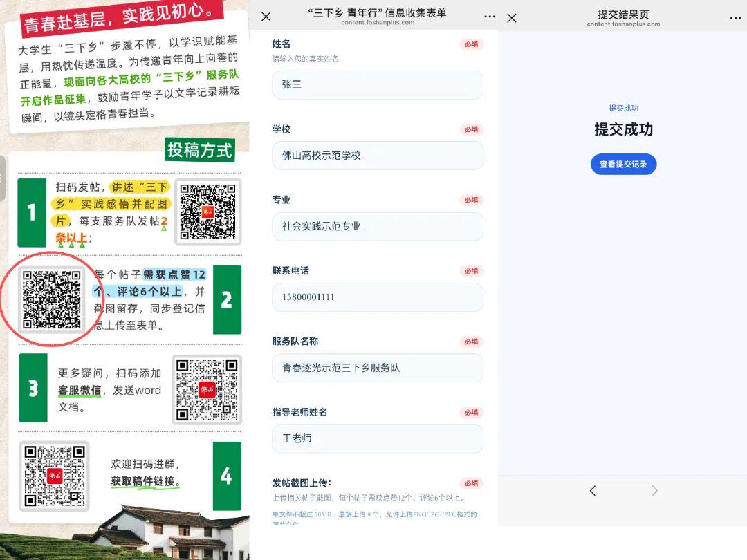This screenshot has width=747, height=560.
Task: Click the 指导老师姓名 input field
Action: click(378, 438)
